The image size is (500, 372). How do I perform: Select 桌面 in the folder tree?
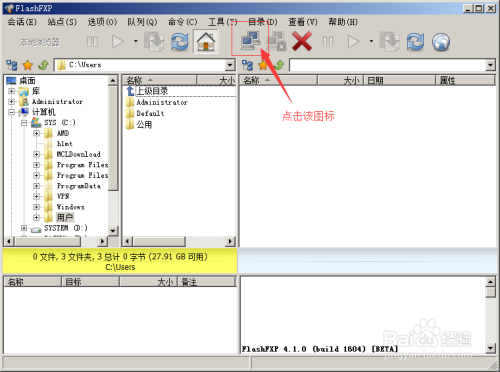(27, 80)
